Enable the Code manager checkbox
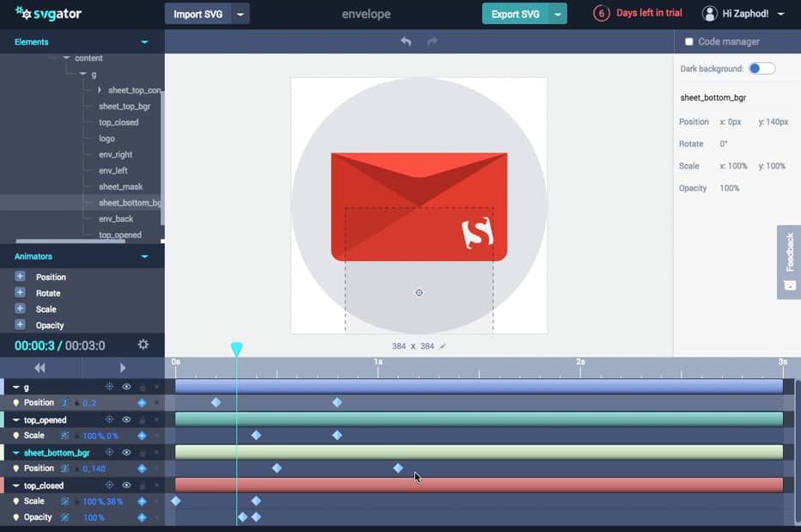The image size is (801, 532). coord(688,42)
